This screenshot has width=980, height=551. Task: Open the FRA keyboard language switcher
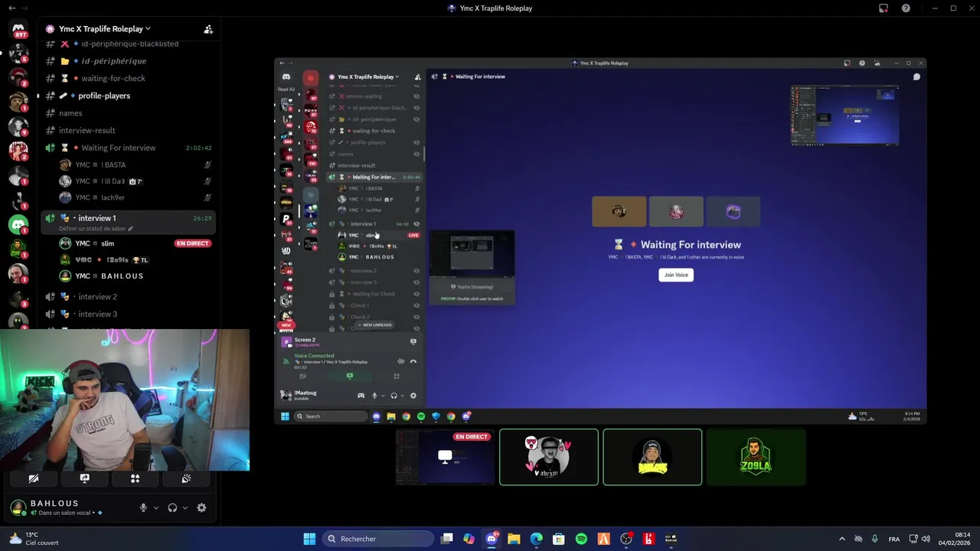(x=894, y=539)
